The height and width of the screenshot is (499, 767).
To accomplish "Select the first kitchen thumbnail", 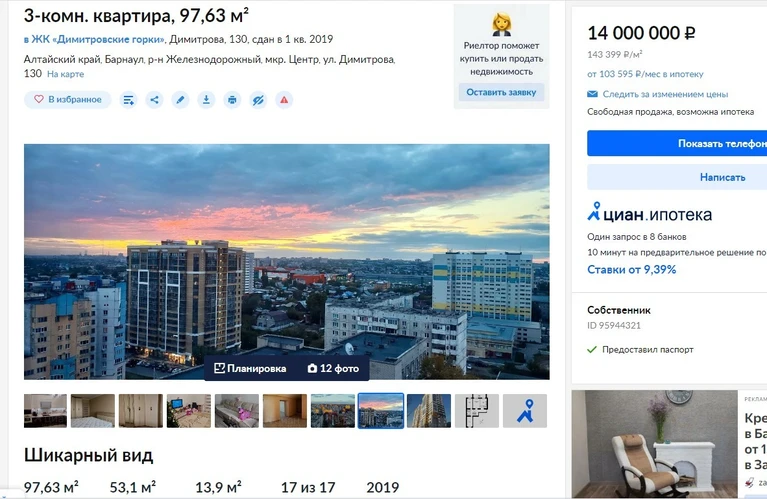I will point(45,411).
